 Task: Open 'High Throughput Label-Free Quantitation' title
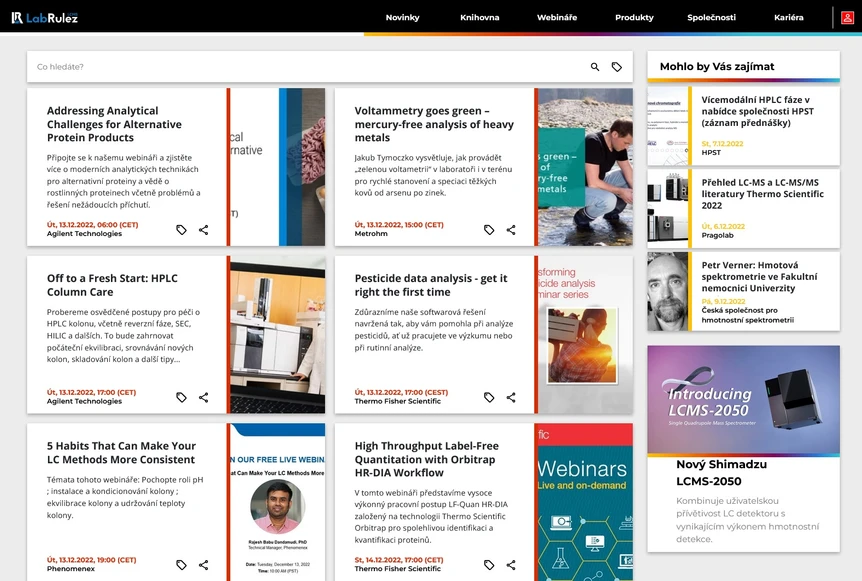pos(427,459)
